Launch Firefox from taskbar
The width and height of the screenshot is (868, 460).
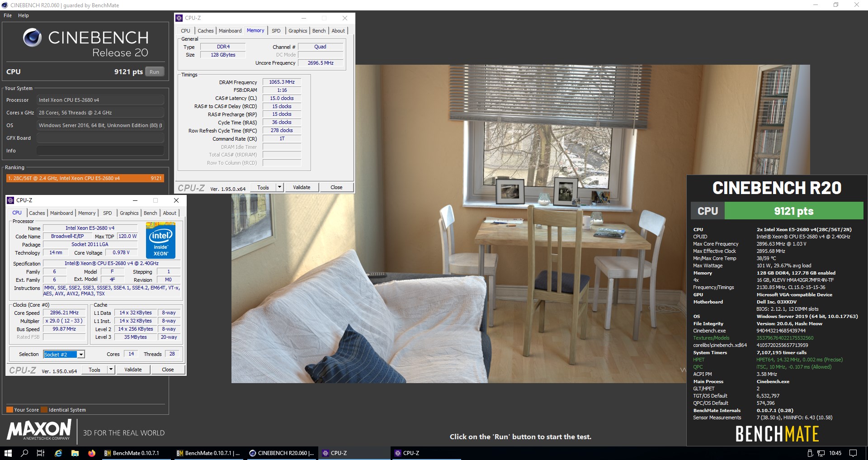(x=92, y=453)
